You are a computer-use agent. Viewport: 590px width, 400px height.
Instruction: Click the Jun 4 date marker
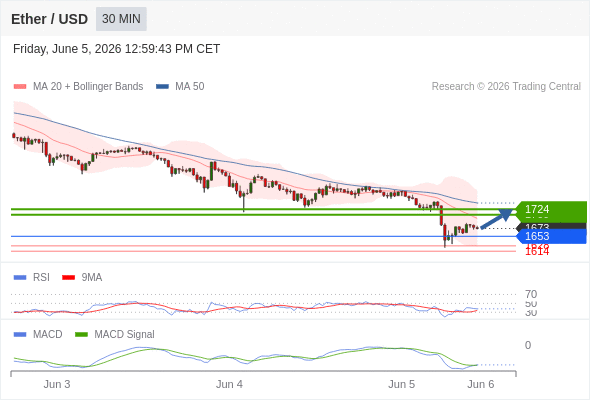tap(229, 384)
